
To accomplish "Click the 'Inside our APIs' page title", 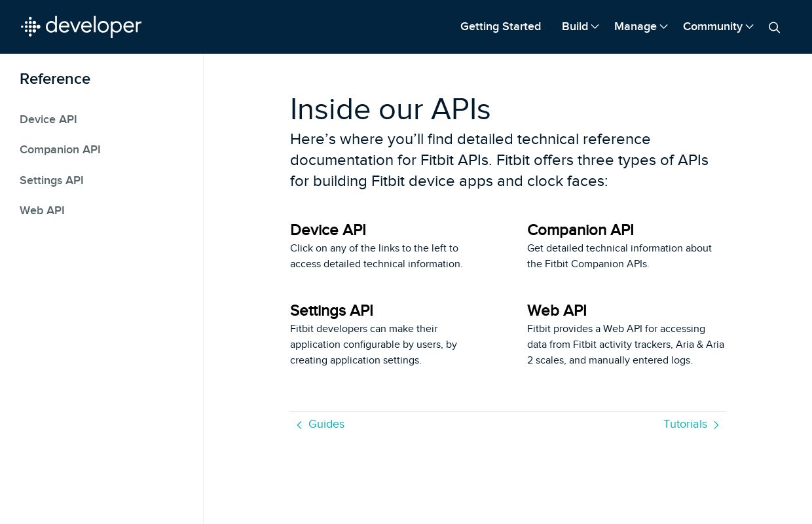I will pyautogui.click(x=390, y=109).
